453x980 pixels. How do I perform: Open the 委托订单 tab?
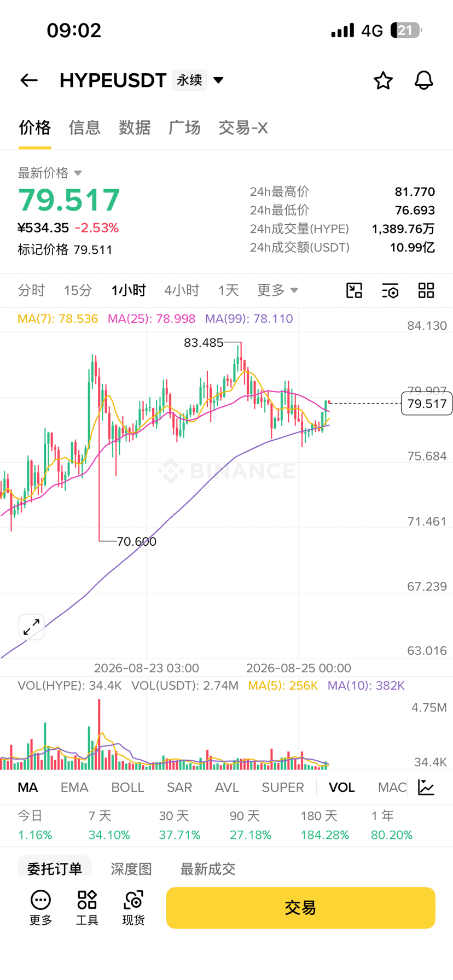55,868
